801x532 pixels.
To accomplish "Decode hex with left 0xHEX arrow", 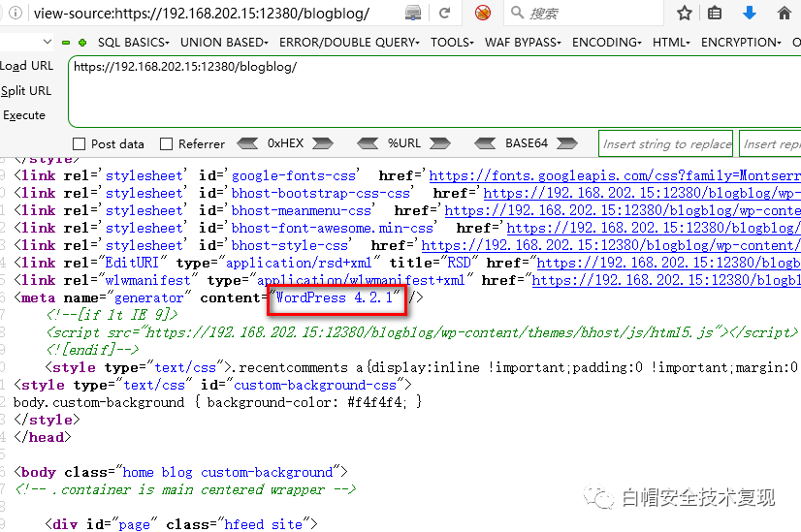I will [247, 143].
